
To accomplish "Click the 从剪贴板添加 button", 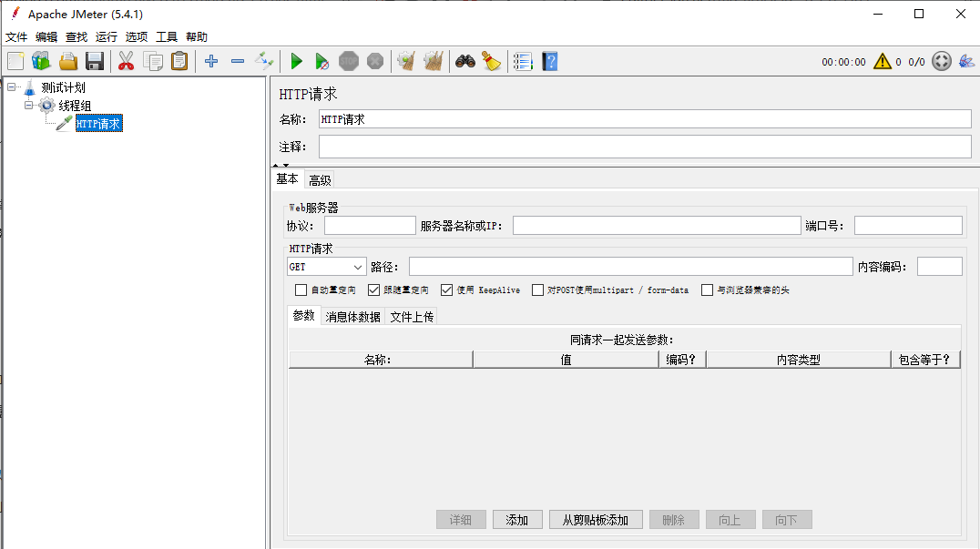I will point(596,520).
